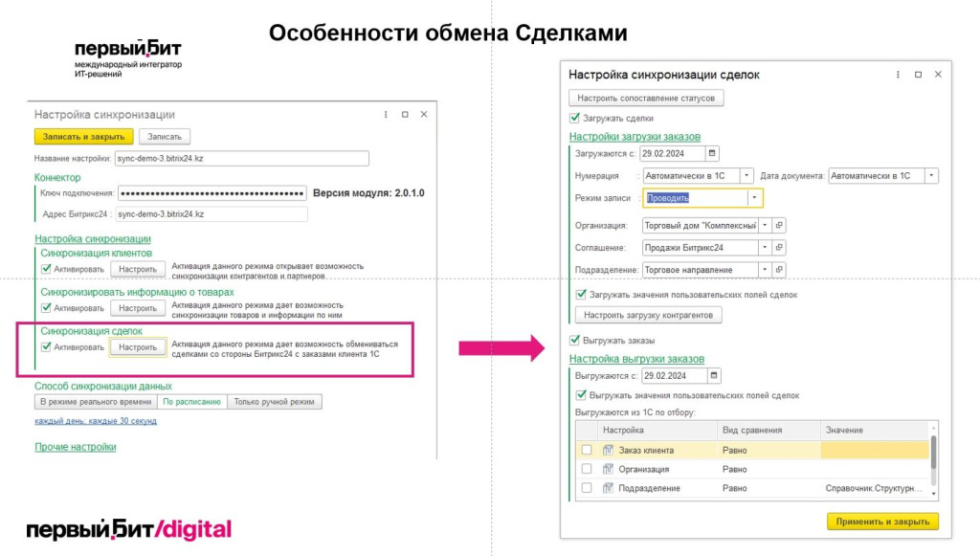The image size is (980, 556).
Task: Expand the Нумерация dropdown
Action: 746,176
